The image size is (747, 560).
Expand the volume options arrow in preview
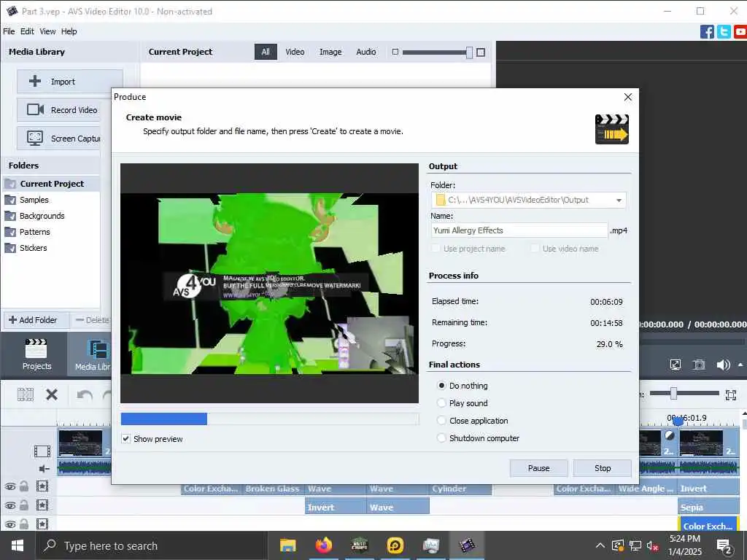740,365
